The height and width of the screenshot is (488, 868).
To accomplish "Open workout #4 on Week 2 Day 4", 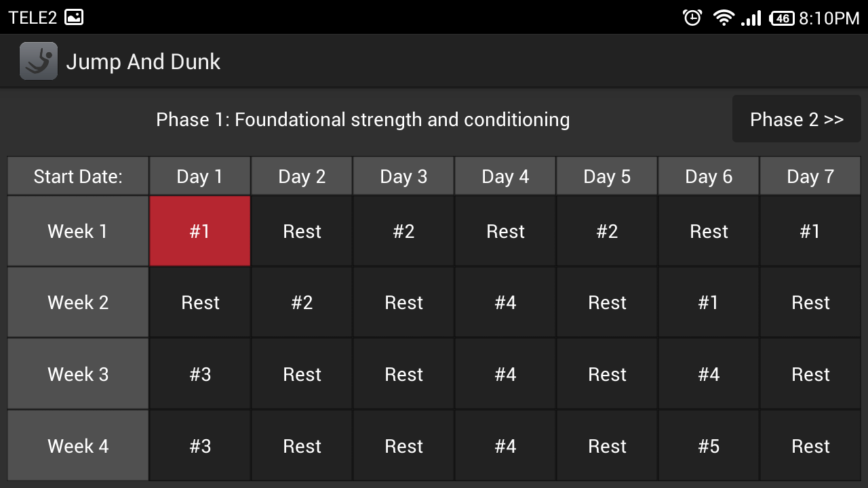I will coord(505,302).
